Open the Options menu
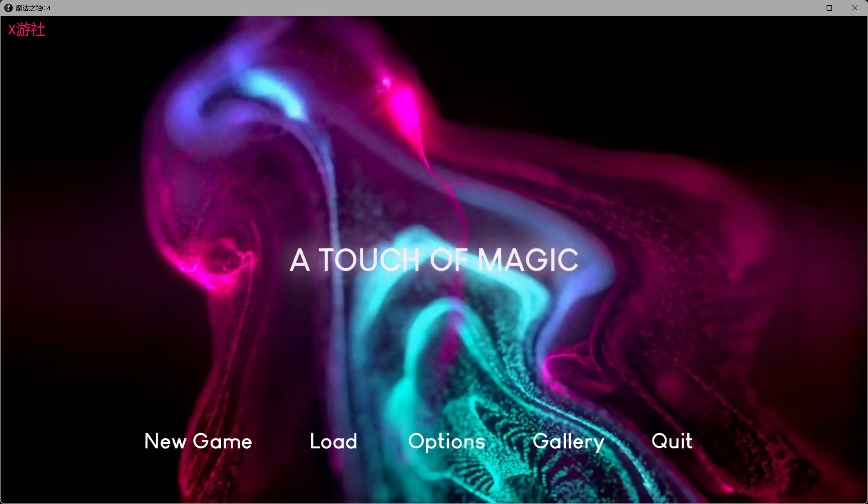 pyautogui.click(x=446, y=442)
